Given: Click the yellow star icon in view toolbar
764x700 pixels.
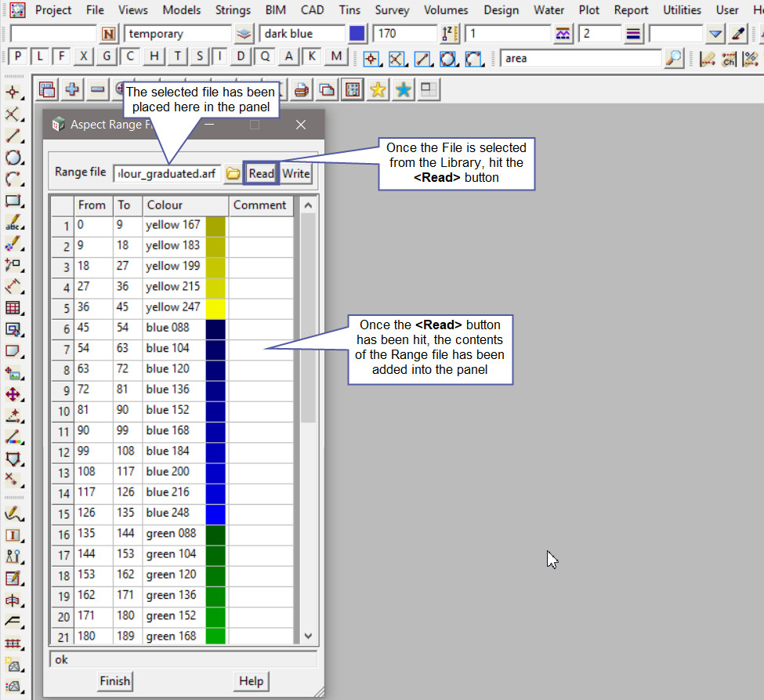Looking at the screenshot, I should pyautogui.click(x=378, y=89).
